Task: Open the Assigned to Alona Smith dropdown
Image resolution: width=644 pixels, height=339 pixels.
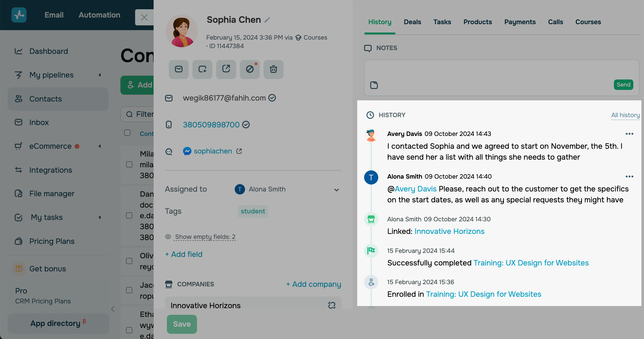Action: coord(336,190)
